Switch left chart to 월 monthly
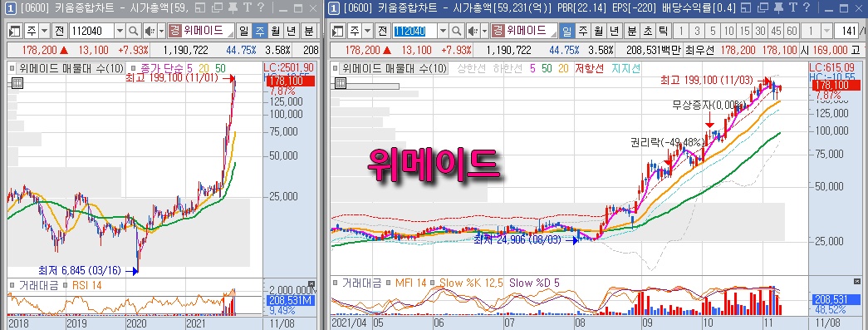The image size is (868, 330). 276,31
